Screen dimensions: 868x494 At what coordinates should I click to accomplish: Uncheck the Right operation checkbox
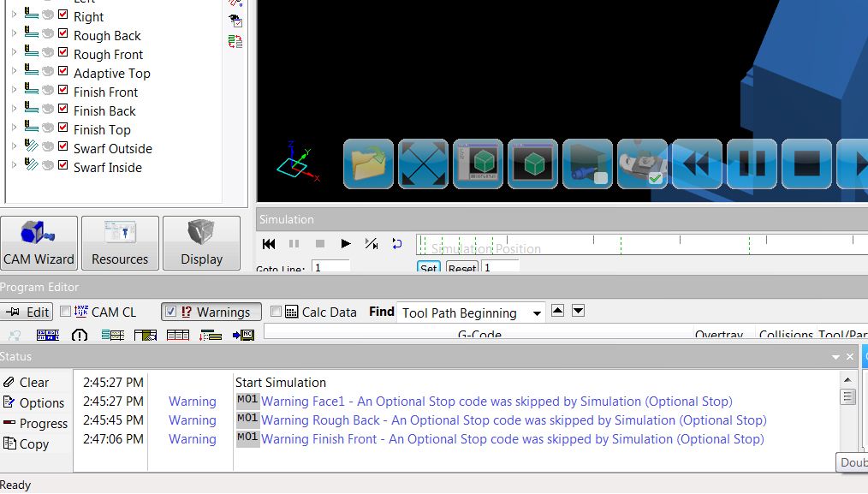tap(63, 15)
